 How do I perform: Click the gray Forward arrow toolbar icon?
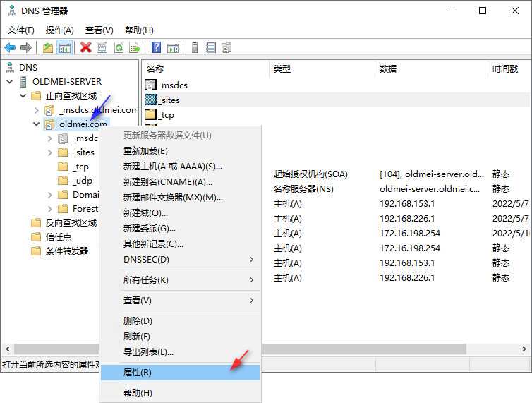click(x=26, y=47)
